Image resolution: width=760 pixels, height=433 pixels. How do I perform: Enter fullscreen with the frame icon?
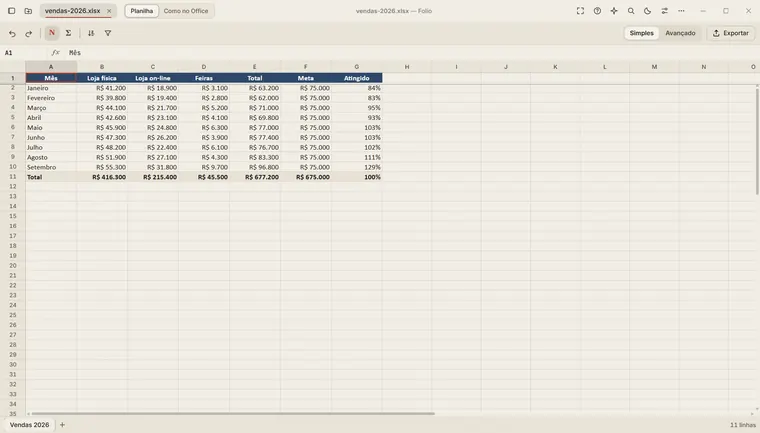(x=580, y=11)
